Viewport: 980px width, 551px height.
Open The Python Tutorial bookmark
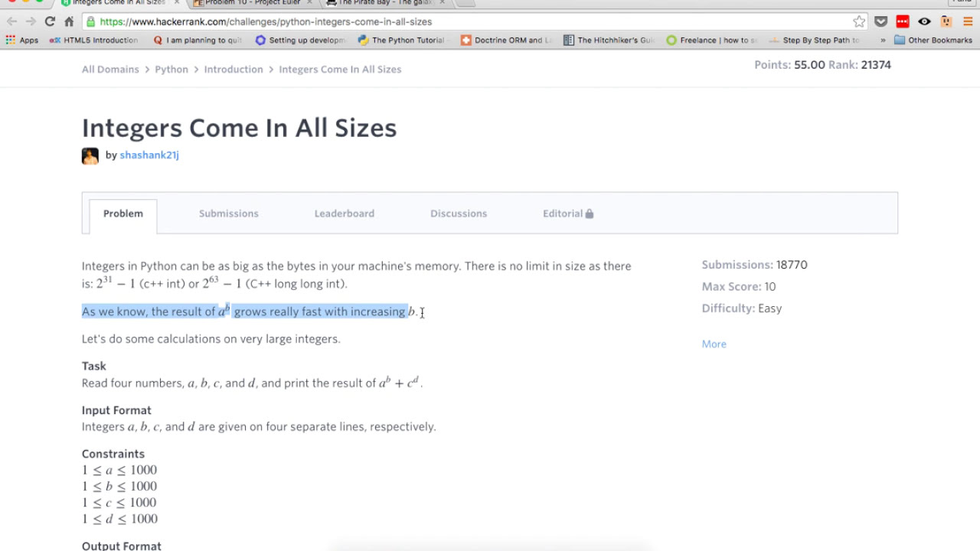tap(402, 40)
